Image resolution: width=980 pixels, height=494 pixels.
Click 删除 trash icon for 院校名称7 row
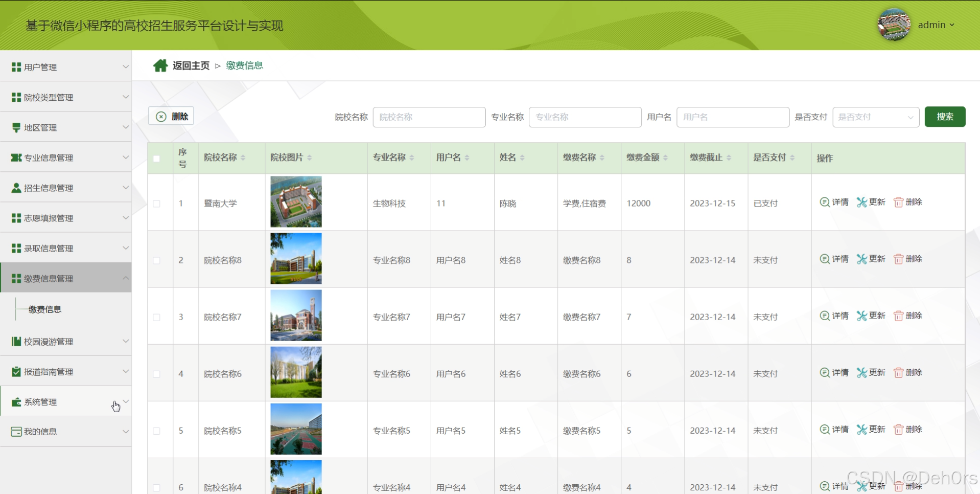[x=898, y=316]
